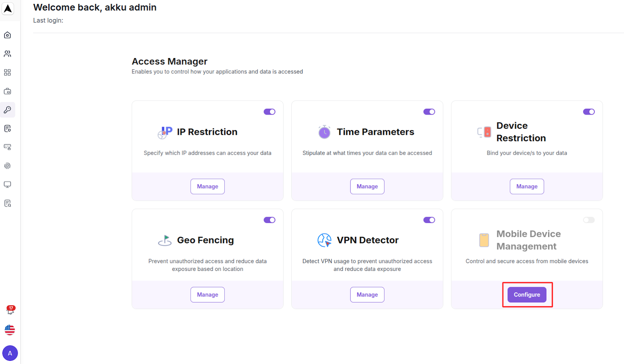Turn off the Geo Fencing switch

click(x=269, y=219)
